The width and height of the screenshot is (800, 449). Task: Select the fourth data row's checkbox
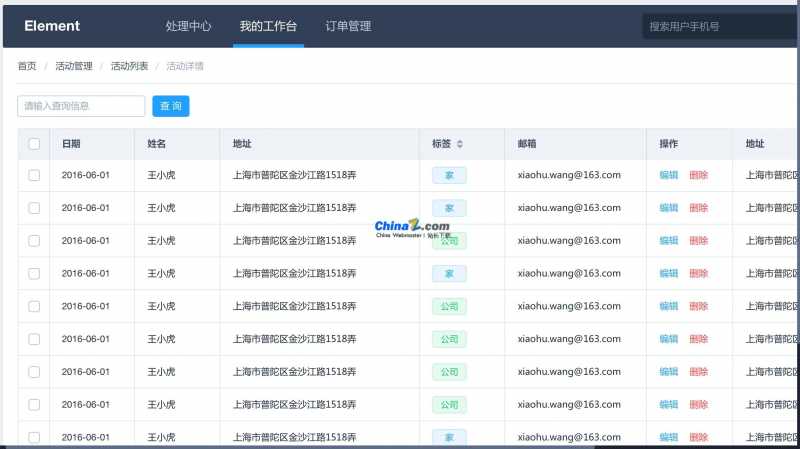coord(34,273)
